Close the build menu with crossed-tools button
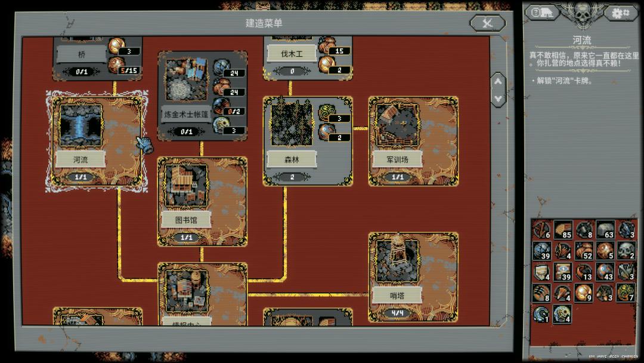The height and width of the screenshot is (363, 644). tap(488, 23)
